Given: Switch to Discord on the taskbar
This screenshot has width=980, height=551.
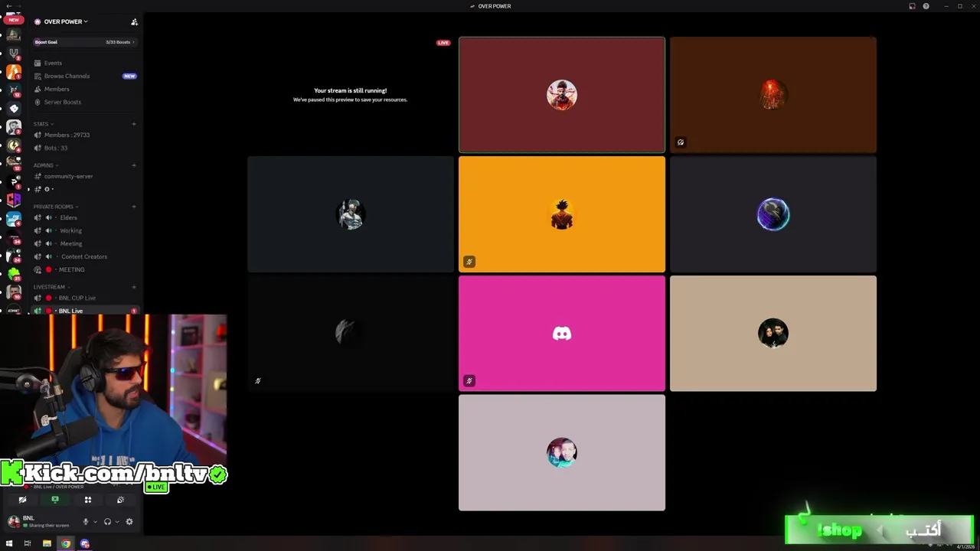Looking at the screenshot, I should tap(85, 544).
